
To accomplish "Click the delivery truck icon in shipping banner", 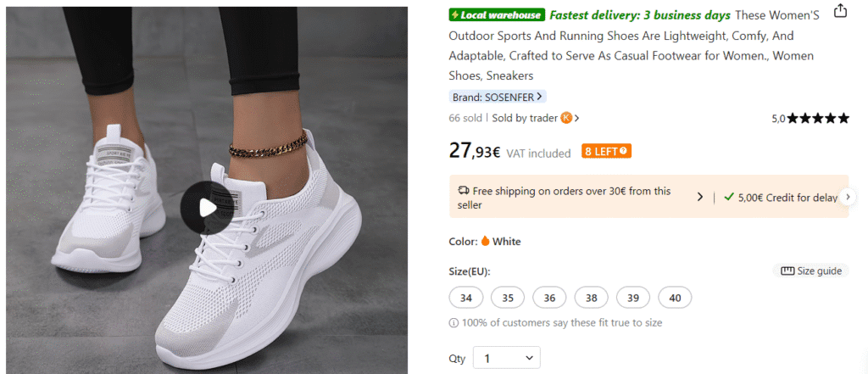I will [464, 192].
